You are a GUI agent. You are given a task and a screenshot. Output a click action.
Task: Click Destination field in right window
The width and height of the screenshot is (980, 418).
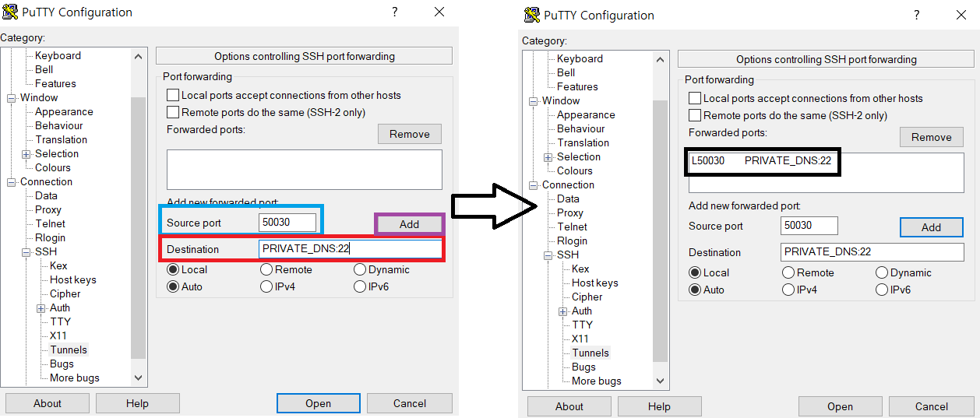872,251
